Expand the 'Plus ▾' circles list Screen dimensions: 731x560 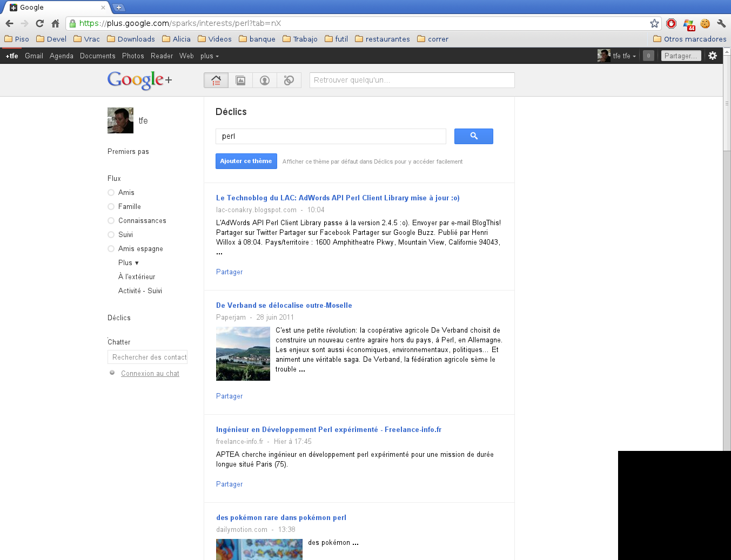click(x=129, y=263)
